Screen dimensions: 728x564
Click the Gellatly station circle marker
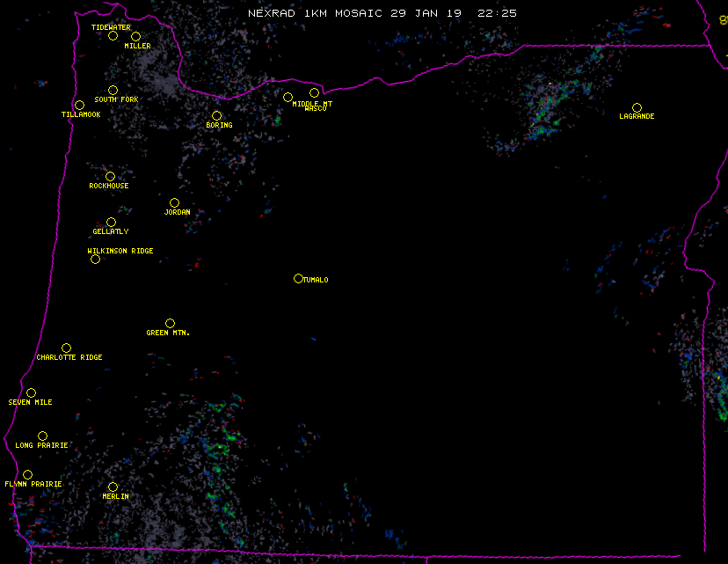(x=111, y=222)
